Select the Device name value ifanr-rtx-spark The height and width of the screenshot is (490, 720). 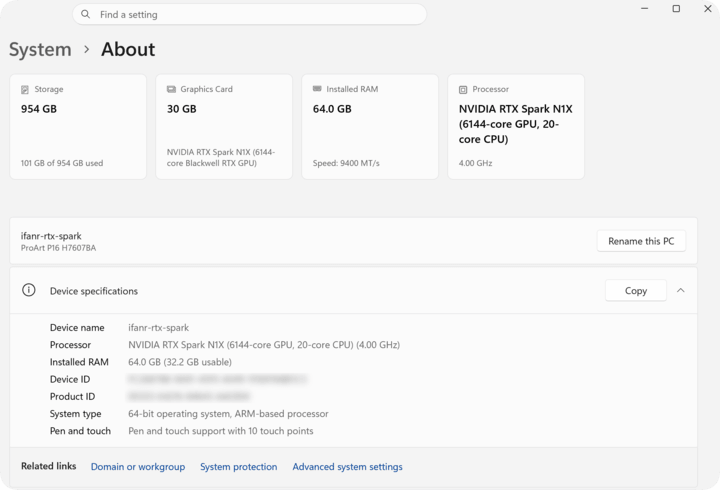[158, 327]
